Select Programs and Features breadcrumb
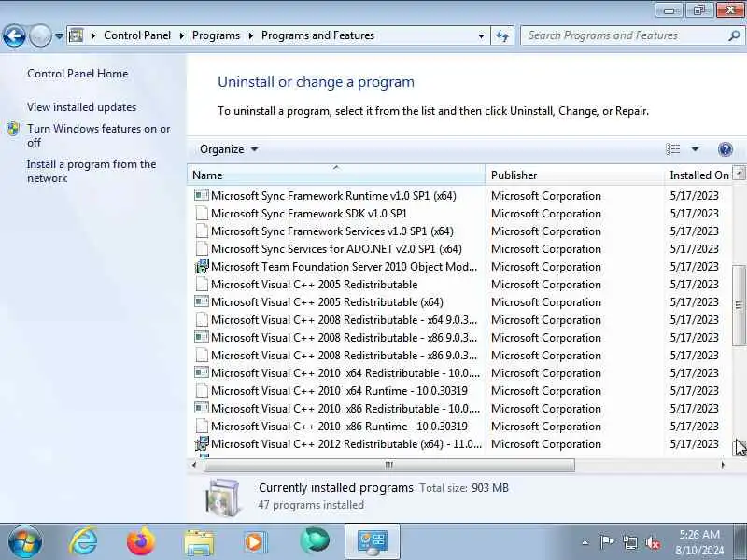 tap(317, 35)
